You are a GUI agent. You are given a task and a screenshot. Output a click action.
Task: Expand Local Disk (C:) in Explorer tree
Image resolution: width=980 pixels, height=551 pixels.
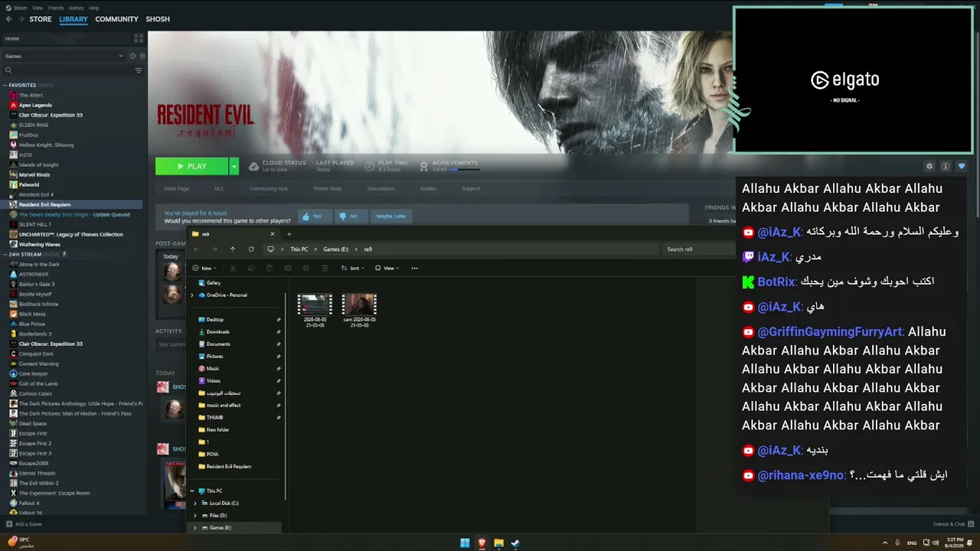195,504
